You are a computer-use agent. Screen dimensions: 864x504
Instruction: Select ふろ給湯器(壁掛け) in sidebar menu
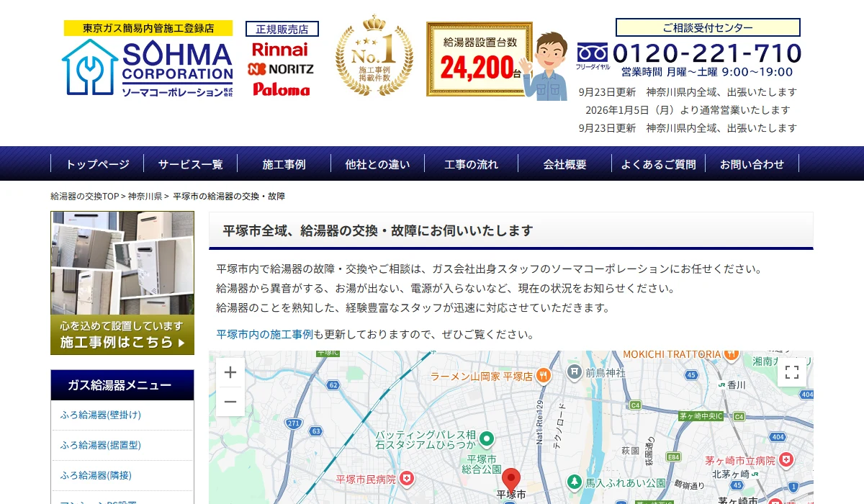122,415
